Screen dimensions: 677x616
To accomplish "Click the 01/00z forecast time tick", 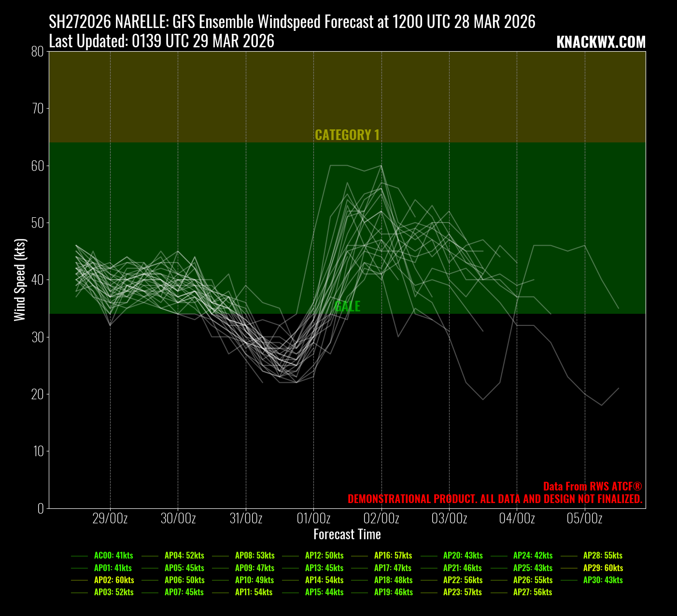I will click(314, 519).
